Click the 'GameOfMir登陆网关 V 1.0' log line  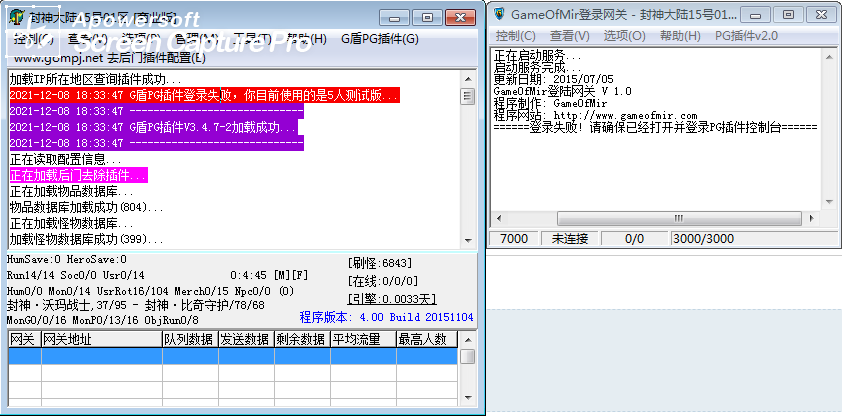click(562, 91)
